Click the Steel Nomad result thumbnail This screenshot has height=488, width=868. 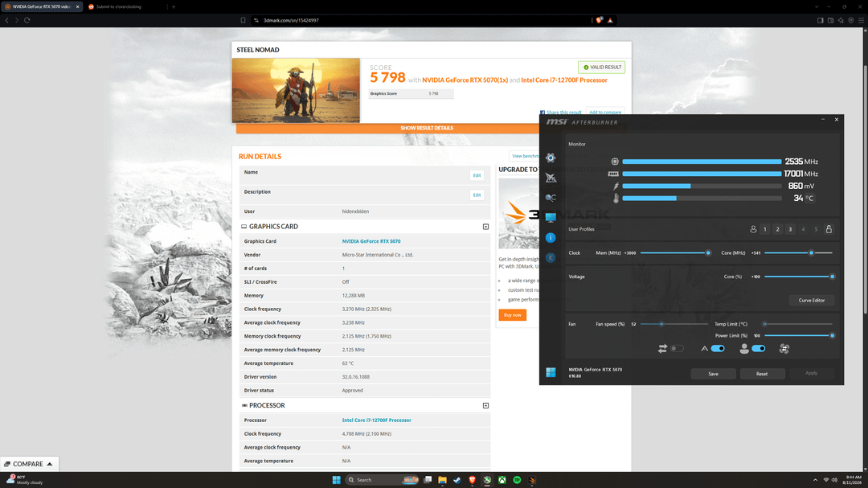(x=296, y=90)
